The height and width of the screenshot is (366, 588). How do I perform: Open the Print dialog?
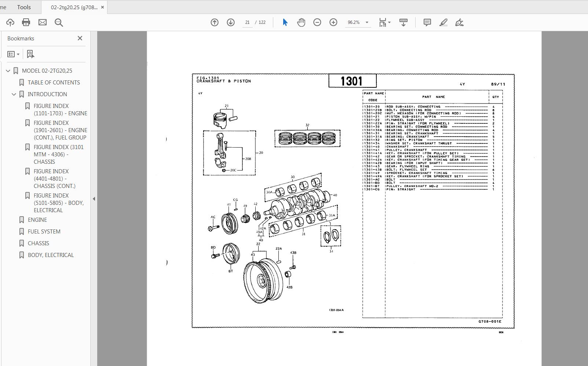[25, 22]
